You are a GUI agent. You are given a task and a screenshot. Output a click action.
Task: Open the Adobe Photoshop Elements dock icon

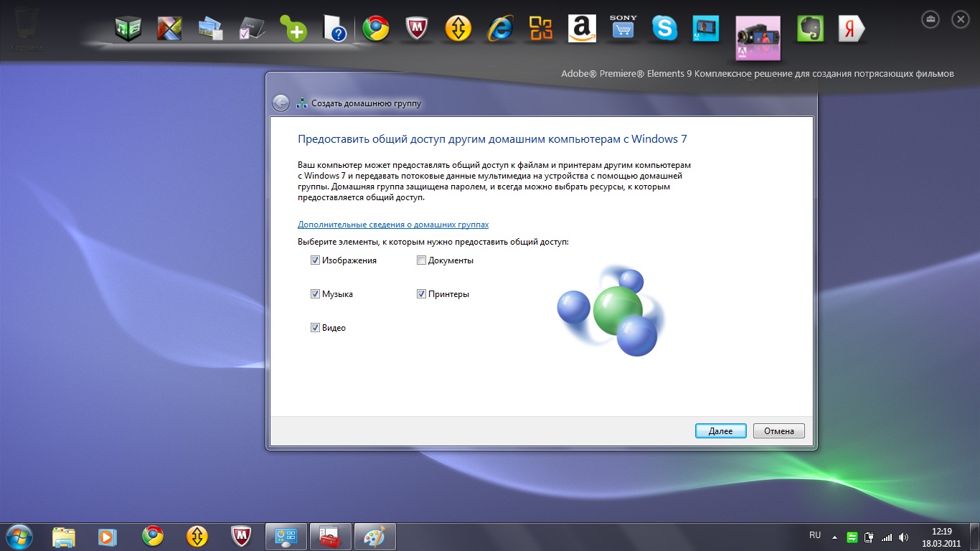(x=706, y=29)
